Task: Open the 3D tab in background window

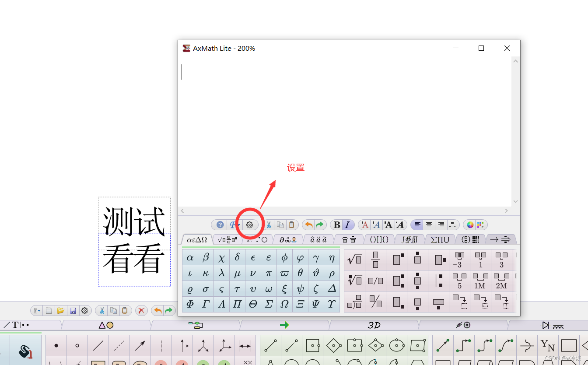Action: click(374, 325)
